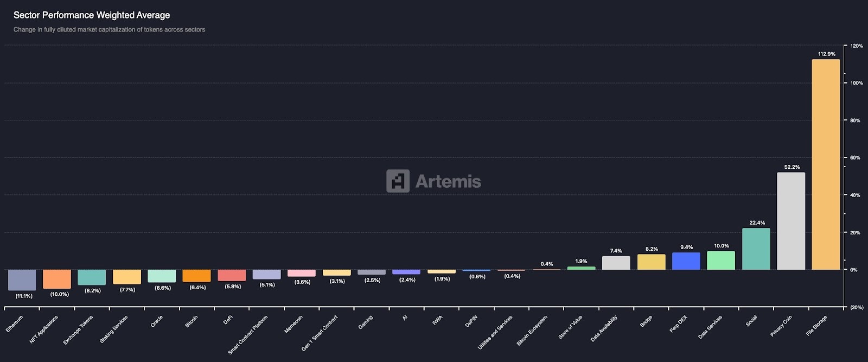Click the 100% y-axis tick label
The width and height of the screenshot is (868, 362).
[x=856, y=83]
